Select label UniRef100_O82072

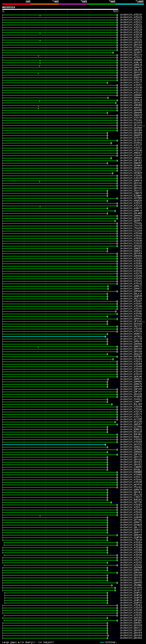[131, 191]
